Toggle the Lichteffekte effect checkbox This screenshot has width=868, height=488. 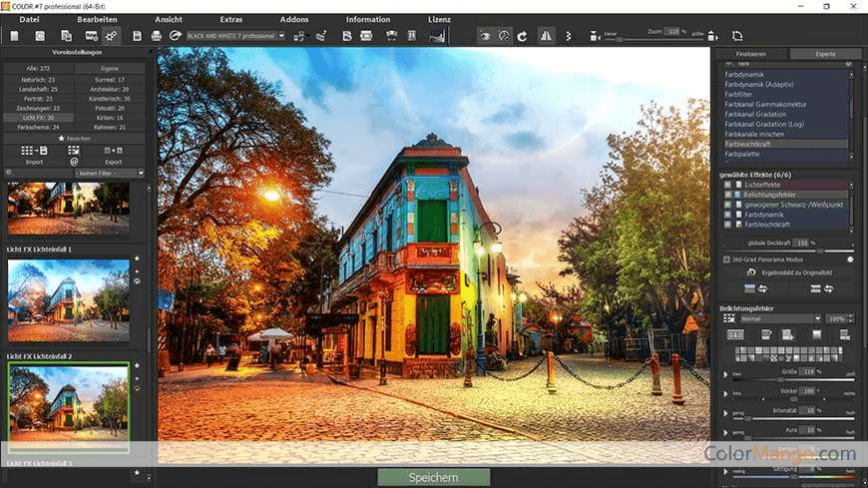pos(728,185)
